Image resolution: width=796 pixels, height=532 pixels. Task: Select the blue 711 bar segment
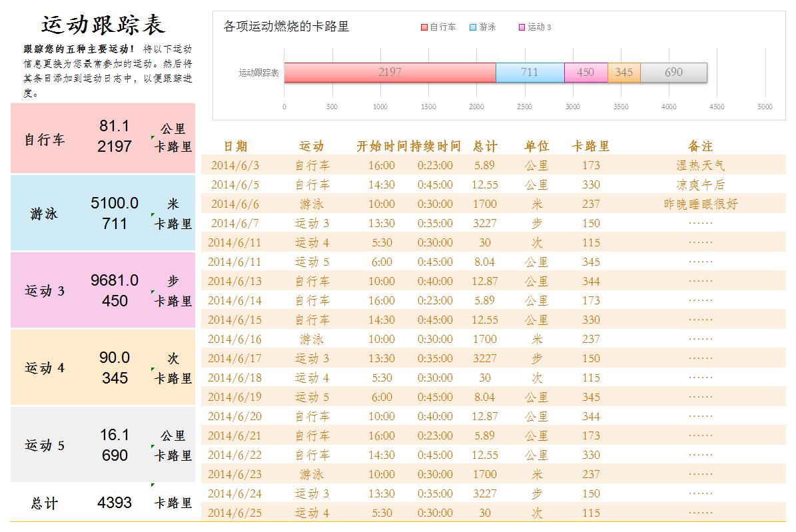click(x=530, y=73)
